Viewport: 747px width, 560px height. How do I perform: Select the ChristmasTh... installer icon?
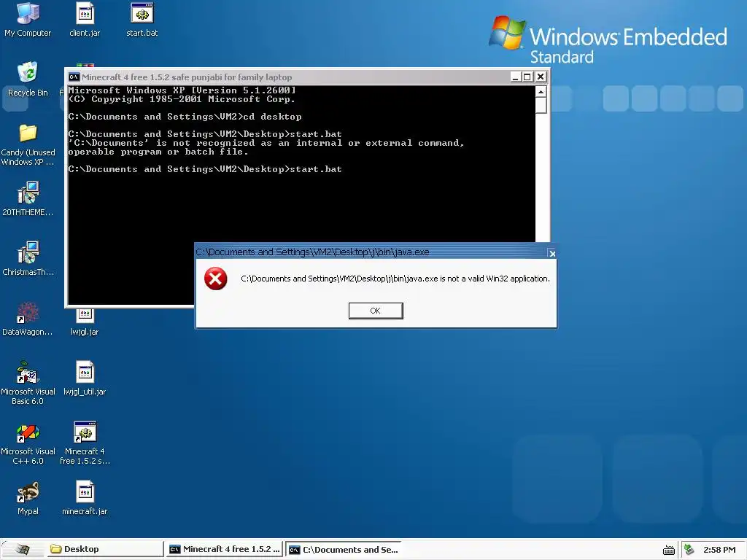[x=28, y=259]
